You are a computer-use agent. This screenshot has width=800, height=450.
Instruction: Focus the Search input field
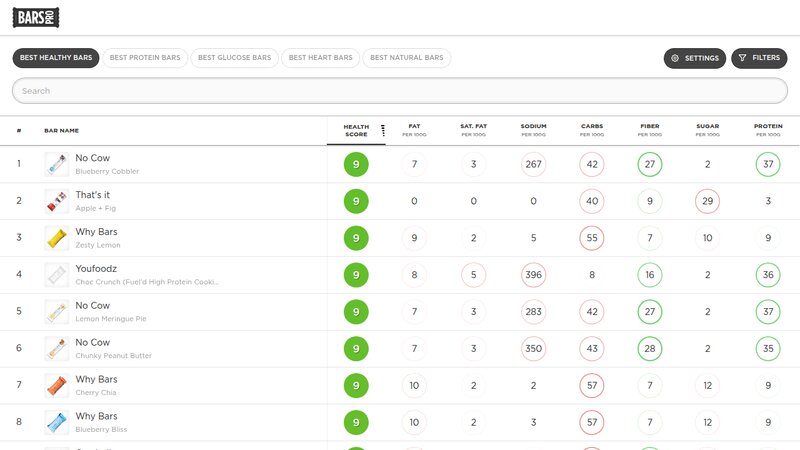pyautogui.click(x=400, y=91)
